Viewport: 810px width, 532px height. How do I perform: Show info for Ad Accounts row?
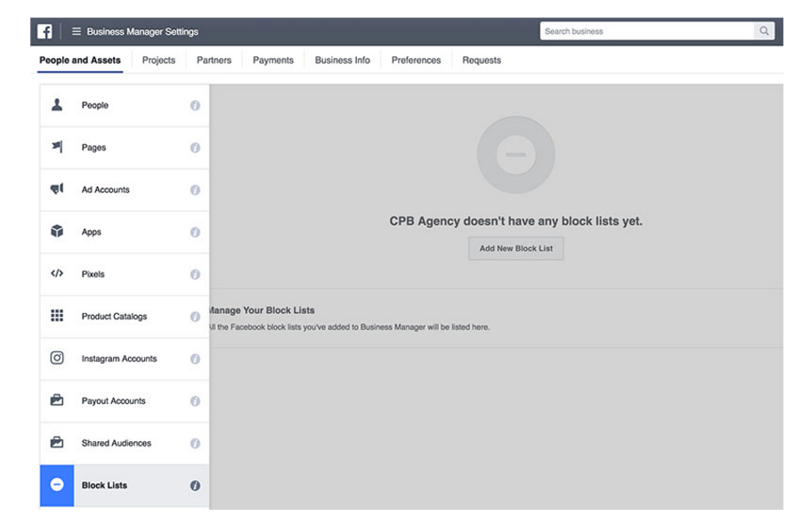coord(195,190)
